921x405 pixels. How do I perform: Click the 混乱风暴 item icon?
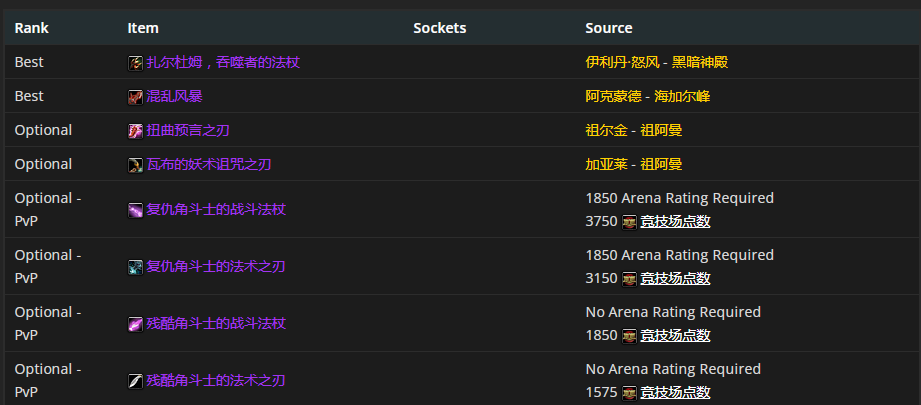click(x=135, y=96)
